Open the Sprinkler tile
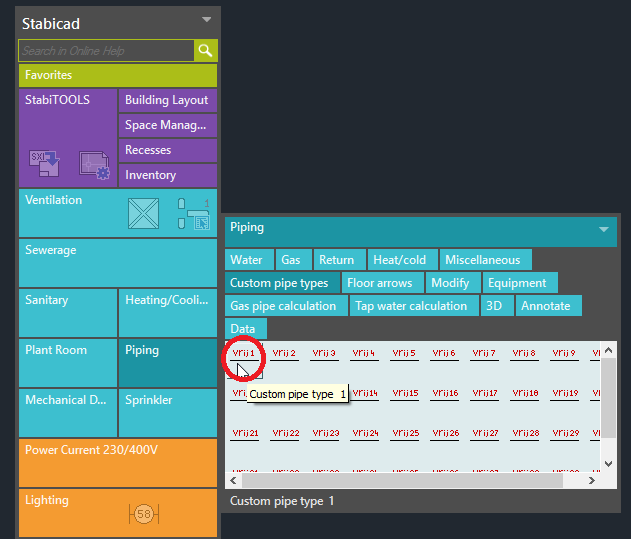The image size is (631, 539). [x=168, y=413]
